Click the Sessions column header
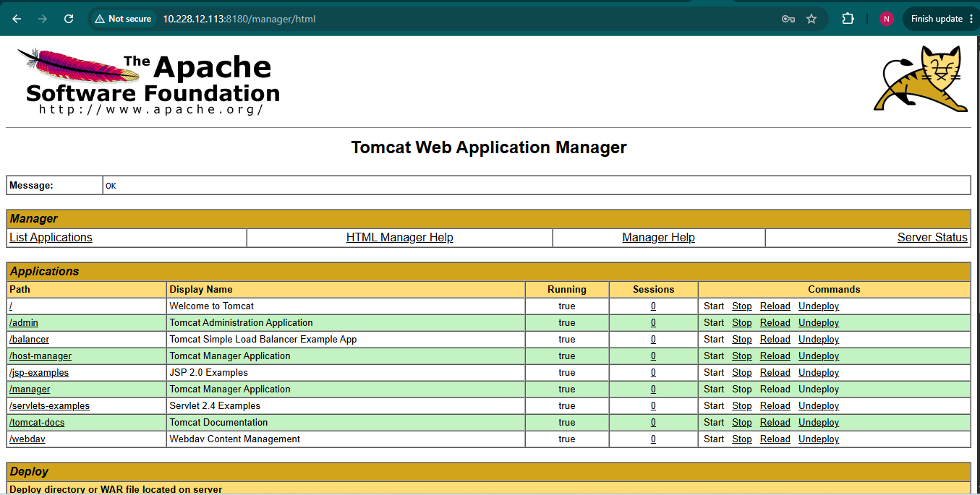Viewport: 980px width, 495px height. (x=654, y=289)
